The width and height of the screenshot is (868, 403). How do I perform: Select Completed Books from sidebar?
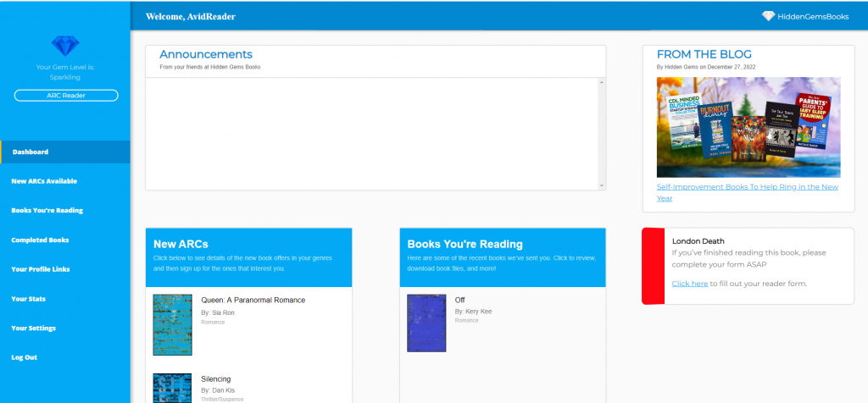pos(40,240)
